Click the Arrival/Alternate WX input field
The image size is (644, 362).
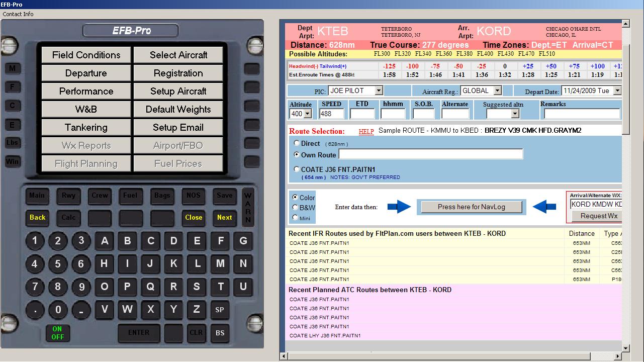(x=596, y=204)
